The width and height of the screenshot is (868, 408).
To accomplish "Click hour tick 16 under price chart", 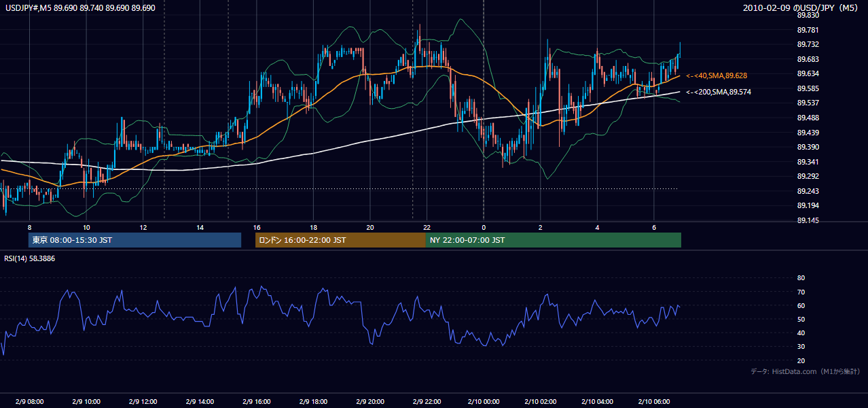I will pyautogui.click(x=256, y=227).
